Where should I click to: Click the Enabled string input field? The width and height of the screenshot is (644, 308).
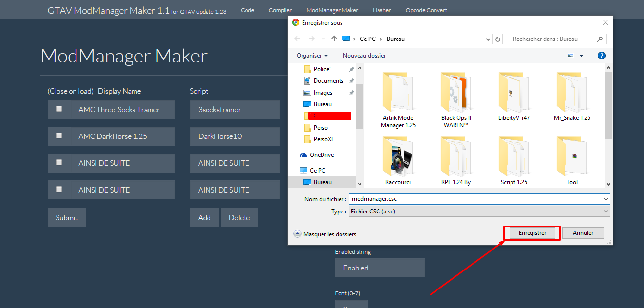tap(380, 268)
